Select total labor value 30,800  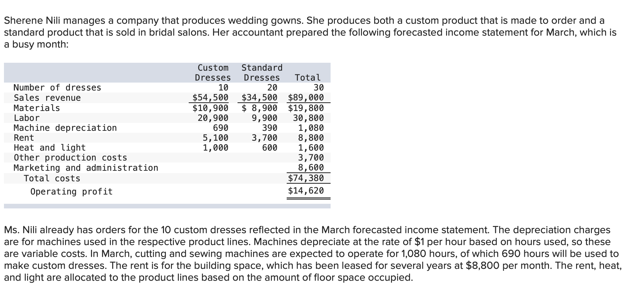pyautogui.click(x=308, y=118)
